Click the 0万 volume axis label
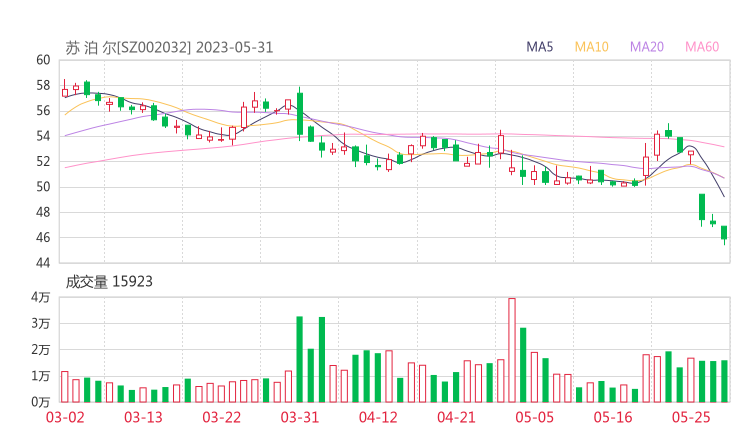Screen dimensions: 740x440 coord(41,402)
